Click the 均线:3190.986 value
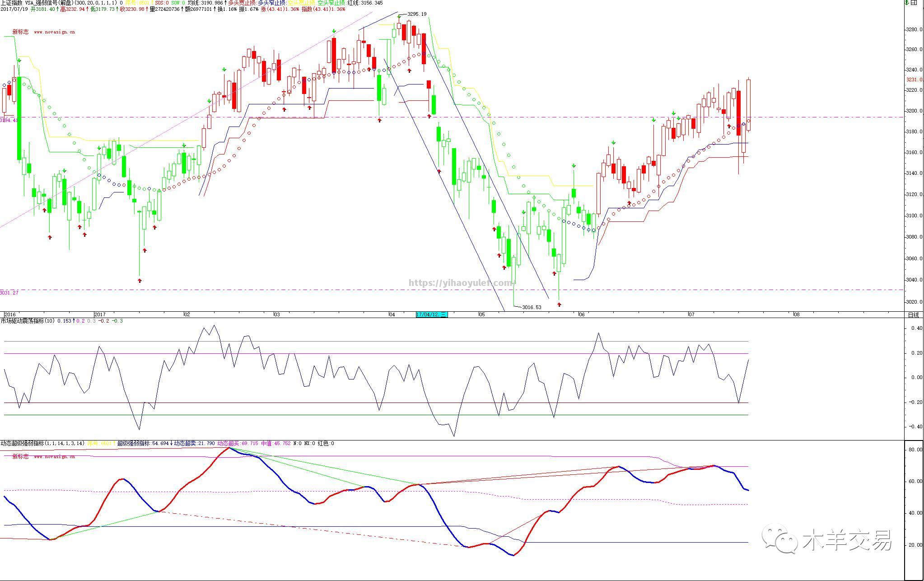This screenshot has width=924, height=581. click(x=205, y=3)
